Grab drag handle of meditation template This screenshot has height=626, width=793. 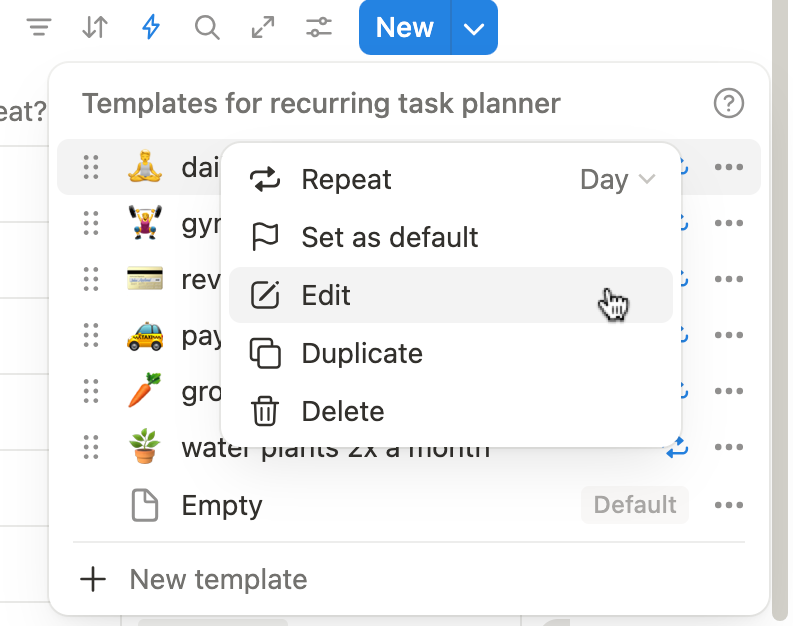pos(91,167)
